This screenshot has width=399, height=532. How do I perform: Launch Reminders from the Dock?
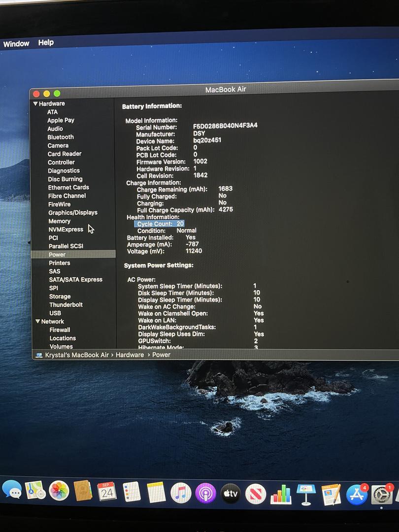(x=132, y=492)
